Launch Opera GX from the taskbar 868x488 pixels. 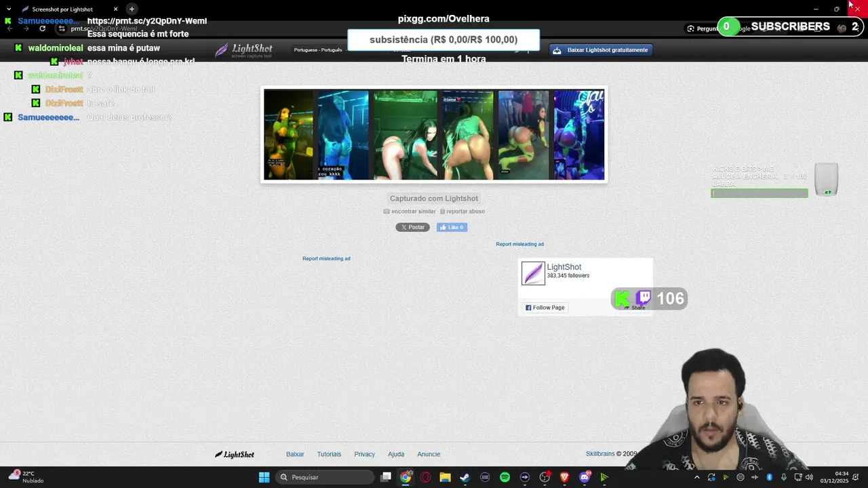click(x=425, y=477)
